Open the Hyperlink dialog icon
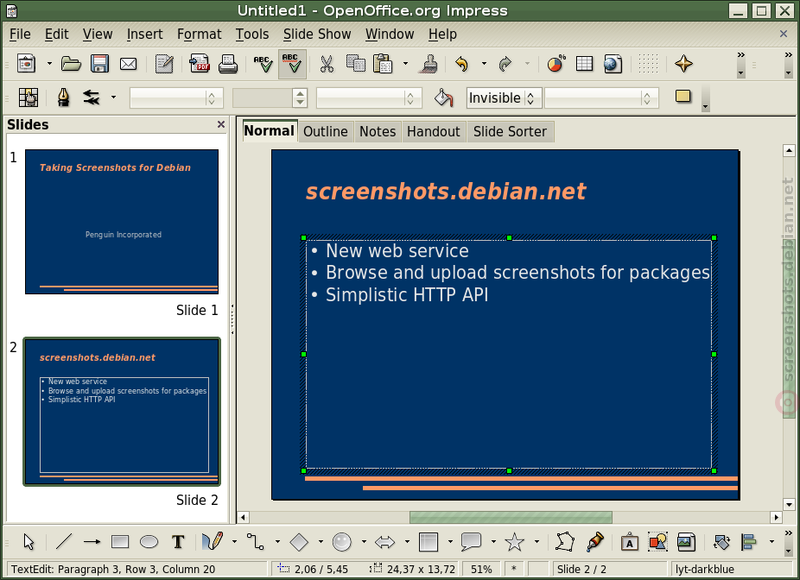Screen dimensions: 800x580 pyautogui.click(x=613, y=64)
